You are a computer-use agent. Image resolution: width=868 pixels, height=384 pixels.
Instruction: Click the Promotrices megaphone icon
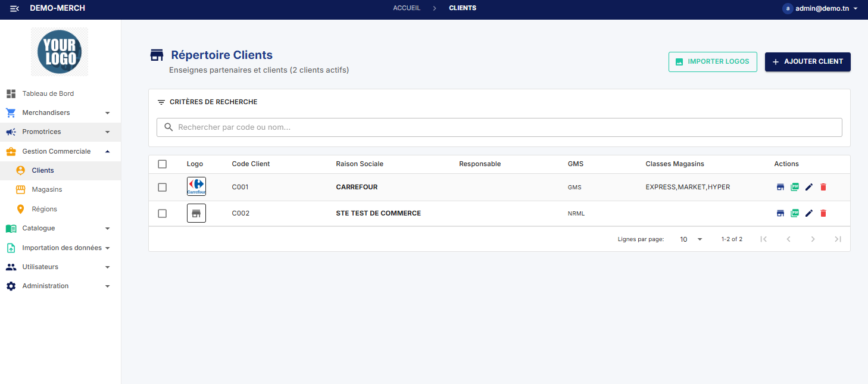(11, 132)
